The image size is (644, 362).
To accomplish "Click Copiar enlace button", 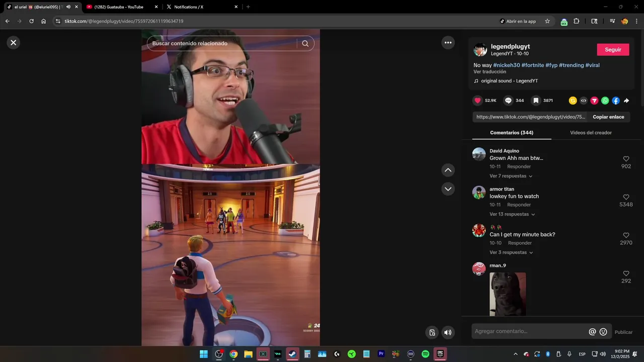I will coord(608,117).
